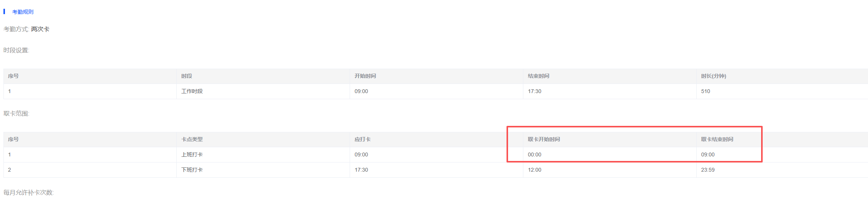Viewport: 868px width, 222px height.
Task: Click the 每月允许补卡次数 label
Action: [x=28, y=193]
